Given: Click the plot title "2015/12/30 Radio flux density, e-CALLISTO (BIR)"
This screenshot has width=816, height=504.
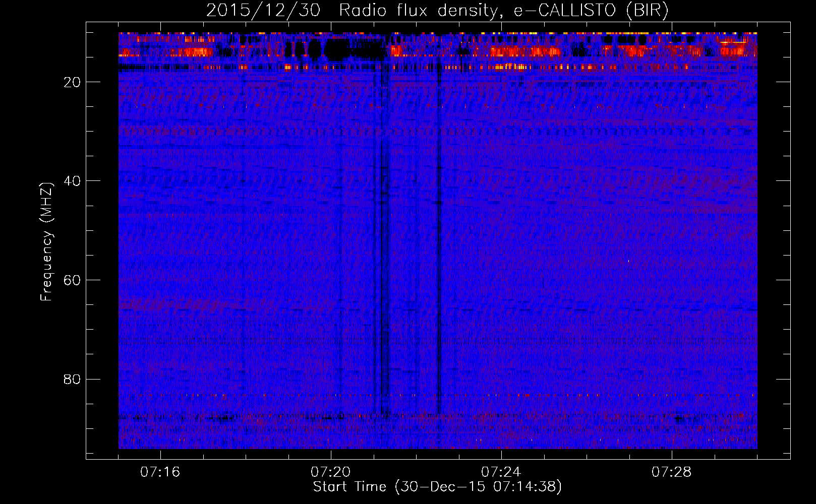Looking at the screenshot, I should pyautogui.click(x=437, y=11).
